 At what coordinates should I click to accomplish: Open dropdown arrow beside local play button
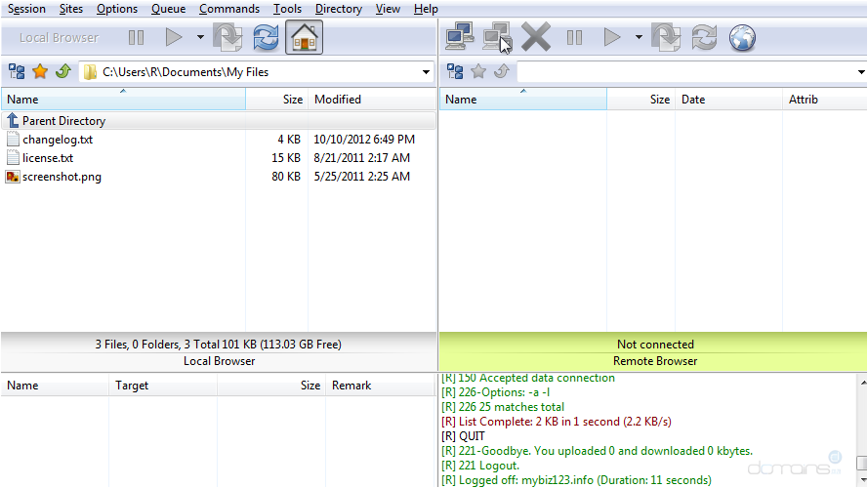tap(200, 38)
